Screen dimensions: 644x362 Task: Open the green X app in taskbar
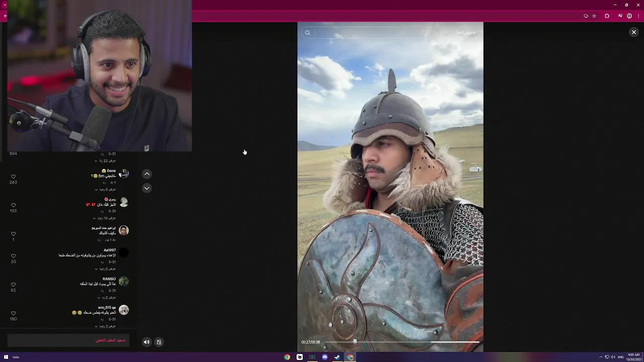tap(312, 357)
